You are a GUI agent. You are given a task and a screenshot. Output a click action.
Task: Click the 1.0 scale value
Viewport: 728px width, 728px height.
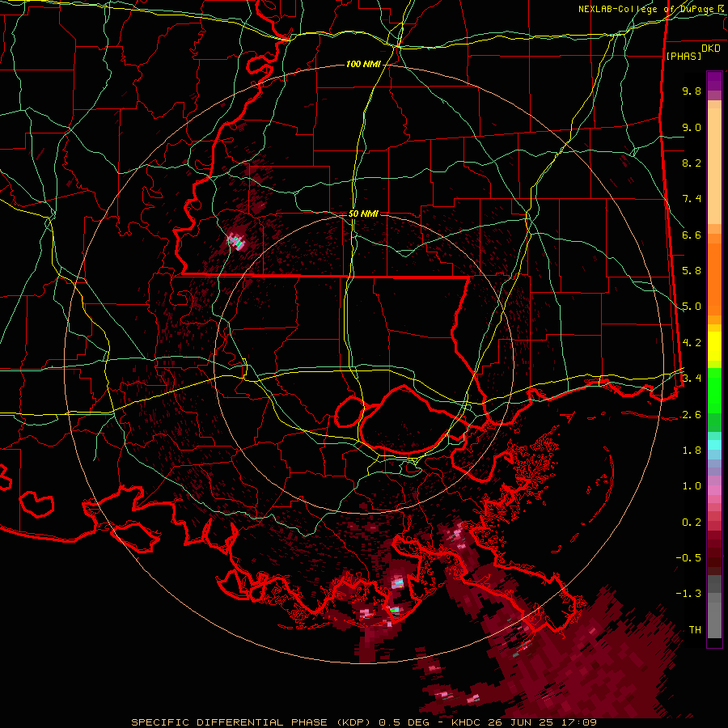pos(692,486)
